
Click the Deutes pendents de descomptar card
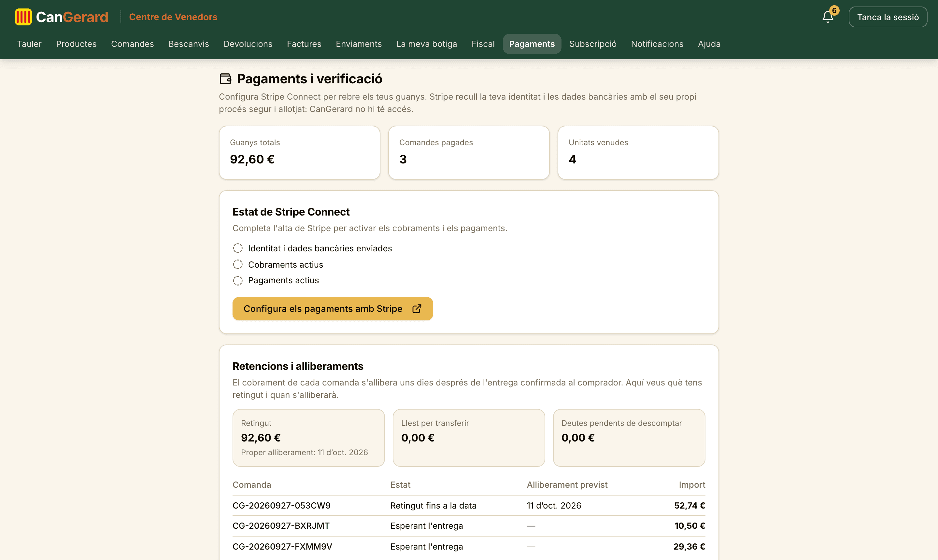(x=629, y=438)
